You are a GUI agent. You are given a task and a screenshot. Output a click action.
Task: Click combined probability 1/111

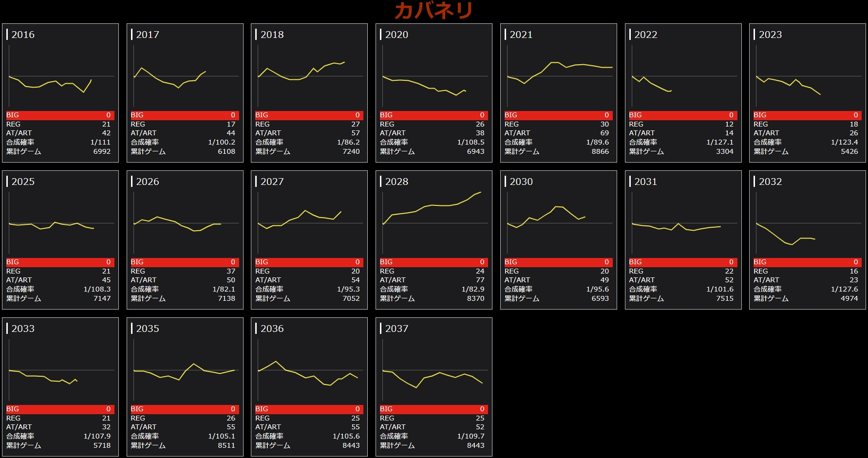[100, 142]
